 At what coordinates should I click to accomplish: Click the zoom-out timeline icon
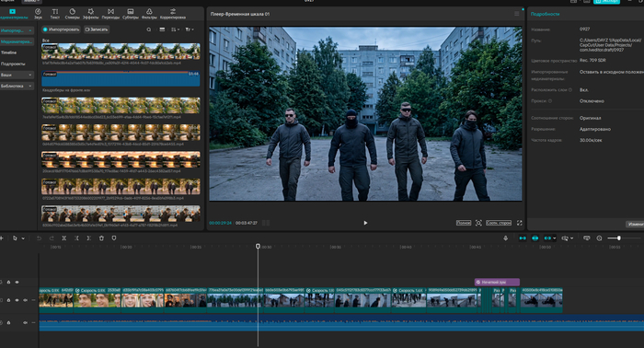[x=599, y=238]
